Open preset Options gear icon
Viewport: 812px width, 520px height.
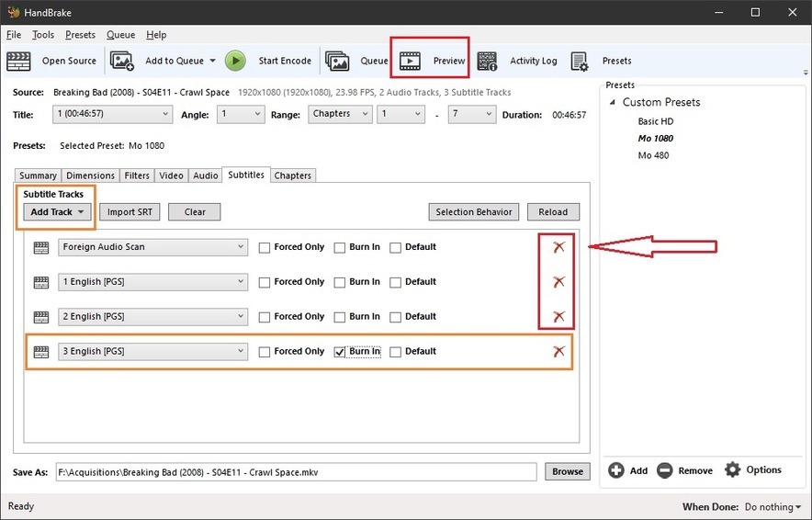click(x=733, y=469)
